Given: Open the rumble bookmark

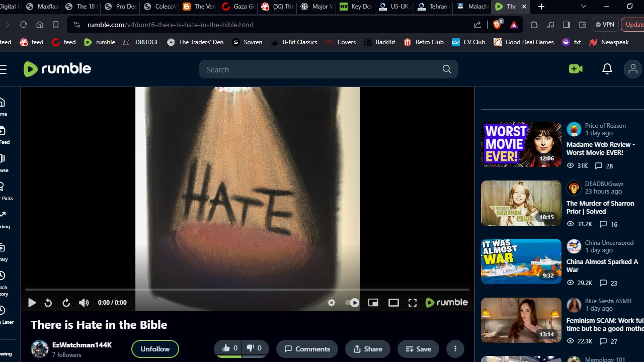Looking at the screenshot, I should (100, 42).
